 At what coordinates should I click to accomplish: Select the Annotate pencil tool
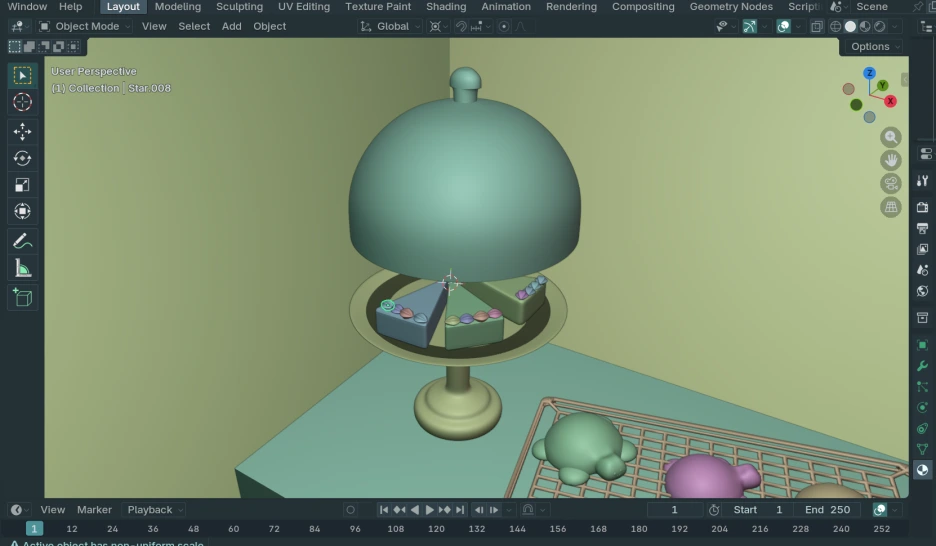click(23, 241)
